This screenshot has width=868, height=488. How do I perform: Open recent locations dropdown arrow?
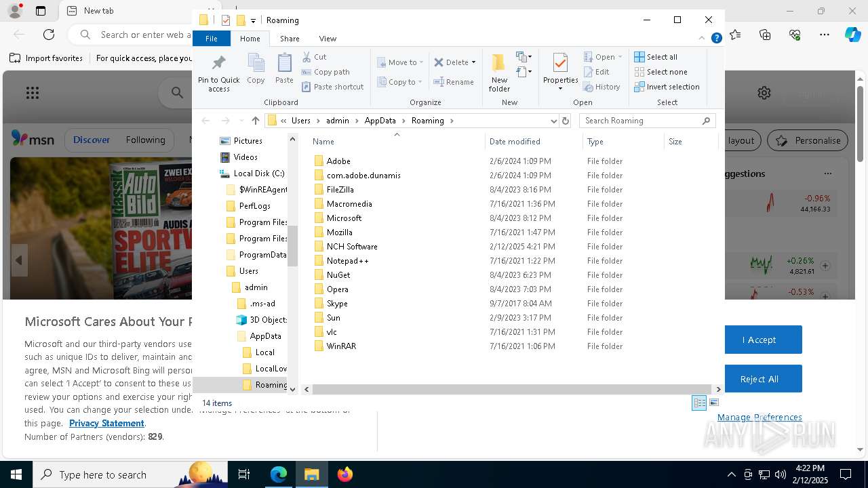[x=241, y=121]
